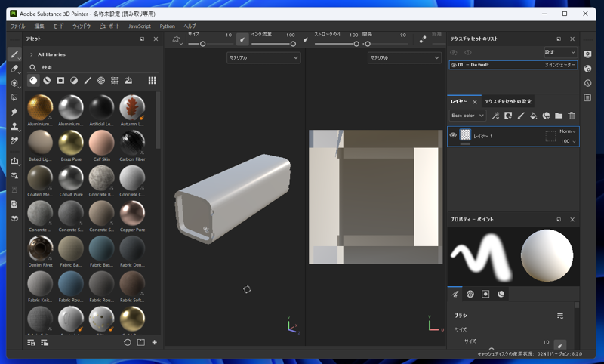Add a paint layer with brush icon
The width and height of the screenshot is (604, 364).
pyautogui.click(x=521, y=116)
